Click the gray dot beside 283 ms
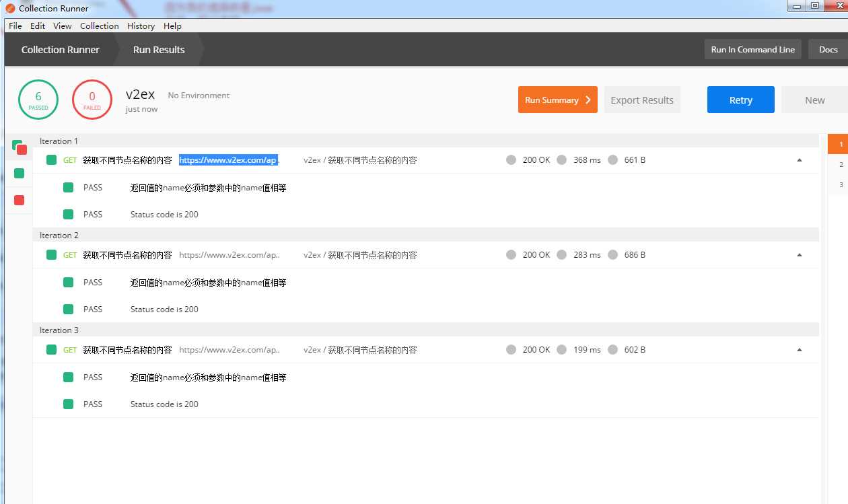The width and height of the screenshot is (848, 504). point(561,255)
